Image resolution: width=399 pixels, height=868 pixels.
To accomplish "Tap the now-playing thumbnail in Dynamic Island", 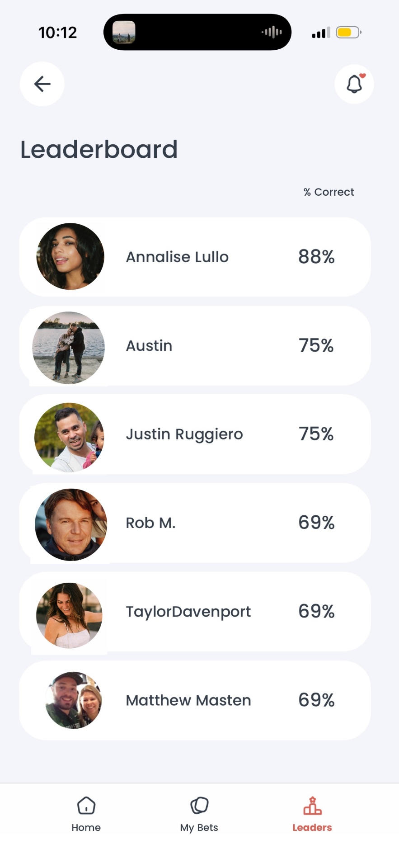I will click(x=124, y=32).
